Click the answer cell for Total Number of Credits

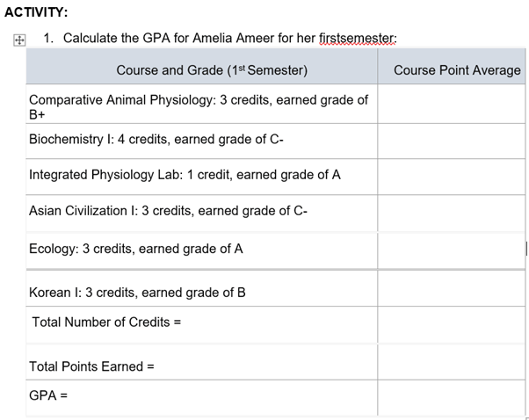point(451,322)
